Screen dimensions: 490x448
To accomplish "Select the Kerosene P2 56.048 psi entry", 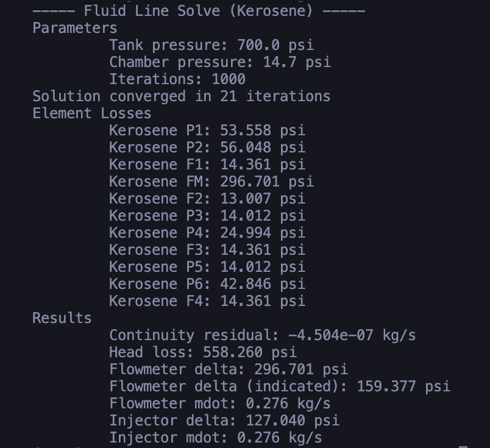I will pos(207,148).
